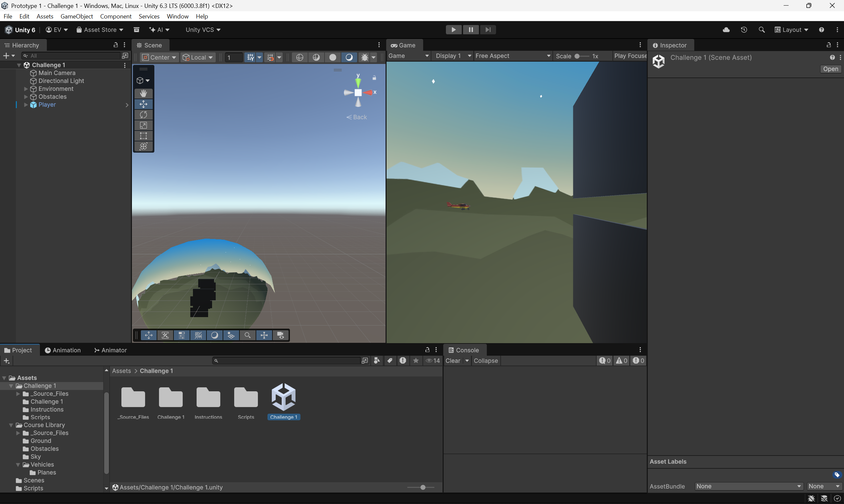Select the Scale tool in Scene

143,125
